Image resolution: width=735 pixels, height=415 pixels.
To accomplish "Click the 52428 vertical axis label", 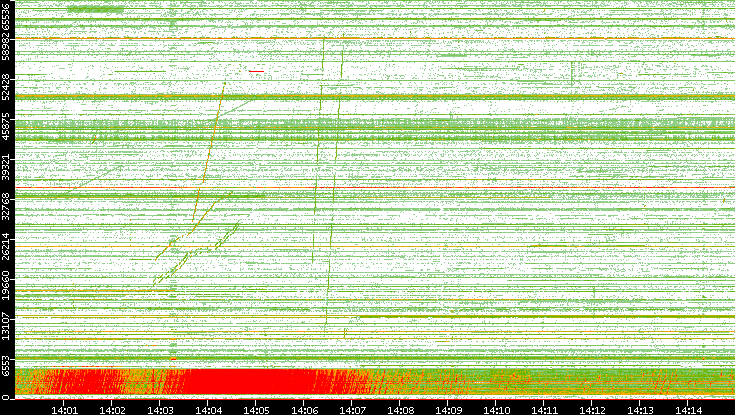I will tap(7, 88).
